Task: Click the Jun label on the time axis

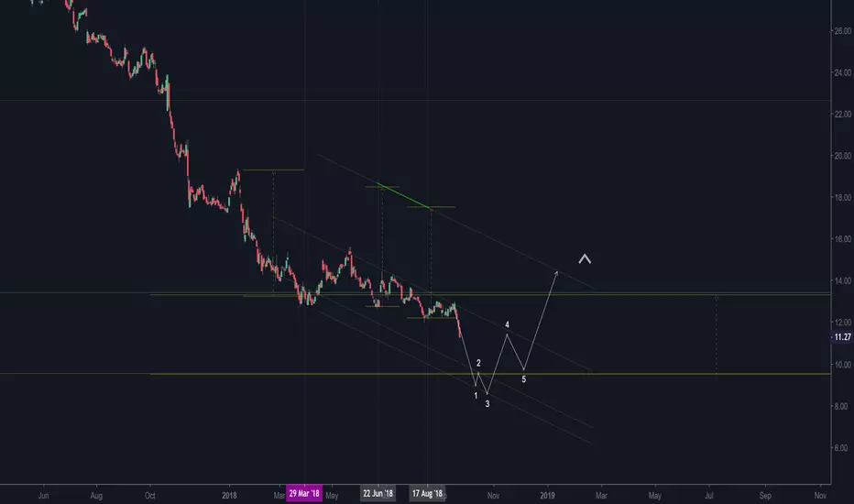Action: [x=44, y=495]
